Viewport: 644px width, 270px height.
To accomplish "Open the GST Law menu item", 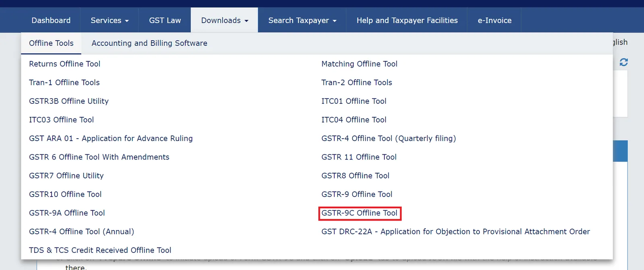I will click(x=165, y=20).
